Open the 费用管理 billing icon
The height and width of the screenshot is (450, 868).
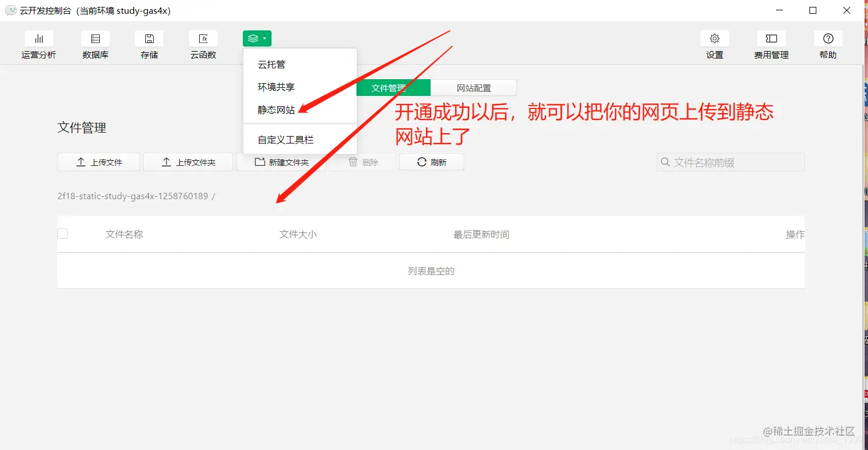[772, 38]
